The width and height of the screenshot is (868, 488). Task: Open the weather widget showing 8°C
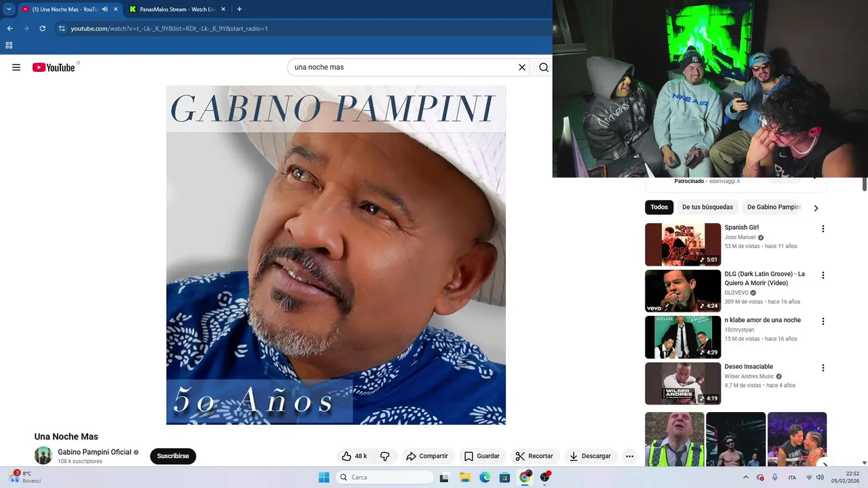[24, 477]
